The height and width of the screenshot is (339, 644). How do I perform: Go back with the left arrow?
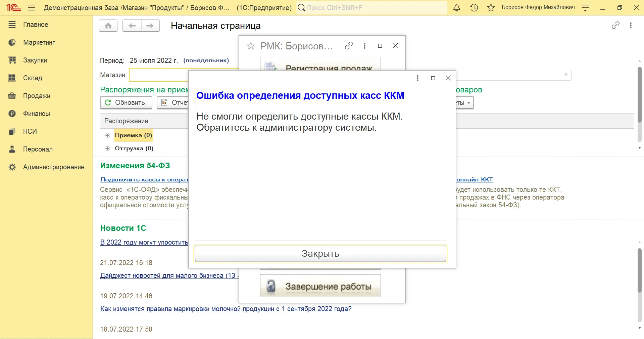[x=132, y=26]
